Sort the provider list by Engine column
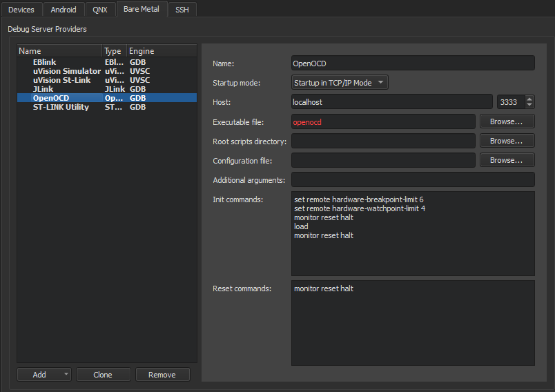Image resolution: width=555 pixels, height=392 pixels. 142,51
